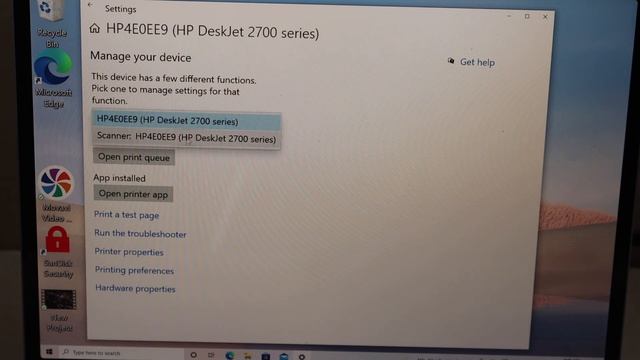Image resolution: width=640 pixels, height=360 pixels.
Task: Maximize the Settings window
Action: 527,16
